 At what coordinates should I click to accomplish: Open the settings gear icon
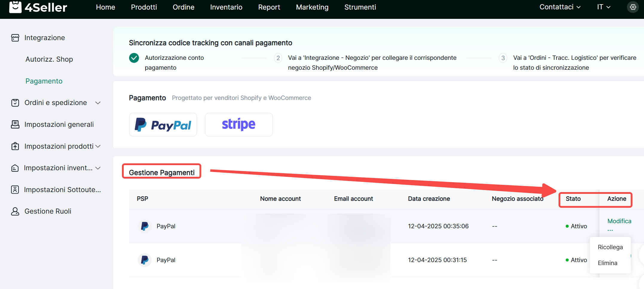(633, 7)
